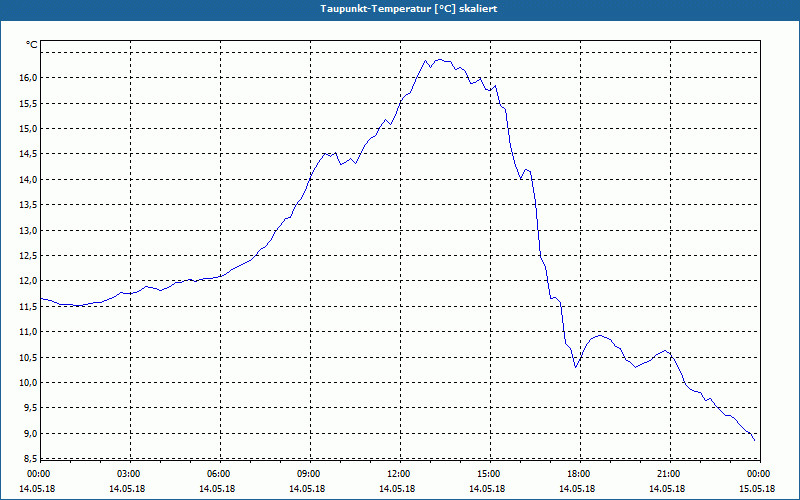Pick the 13,5 y-axis label
800x500 pixels.
[x=29, y=205]
